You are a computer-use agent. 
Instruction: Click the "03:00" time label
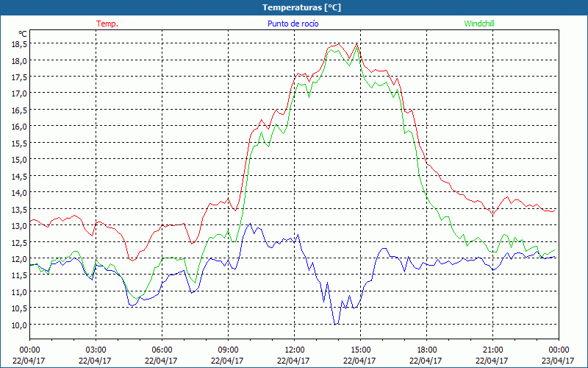96,350
